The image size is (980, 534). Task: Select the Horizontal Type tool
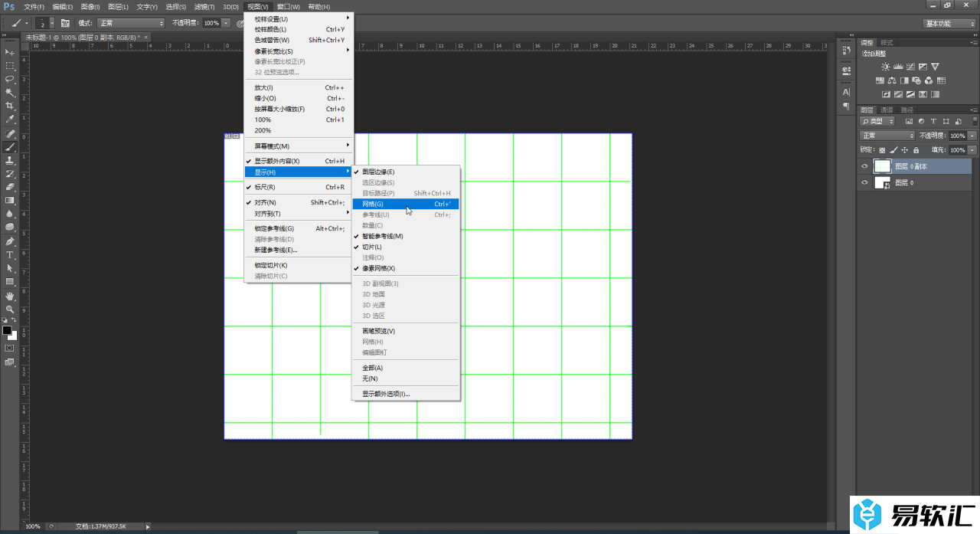tap(10, 254)
